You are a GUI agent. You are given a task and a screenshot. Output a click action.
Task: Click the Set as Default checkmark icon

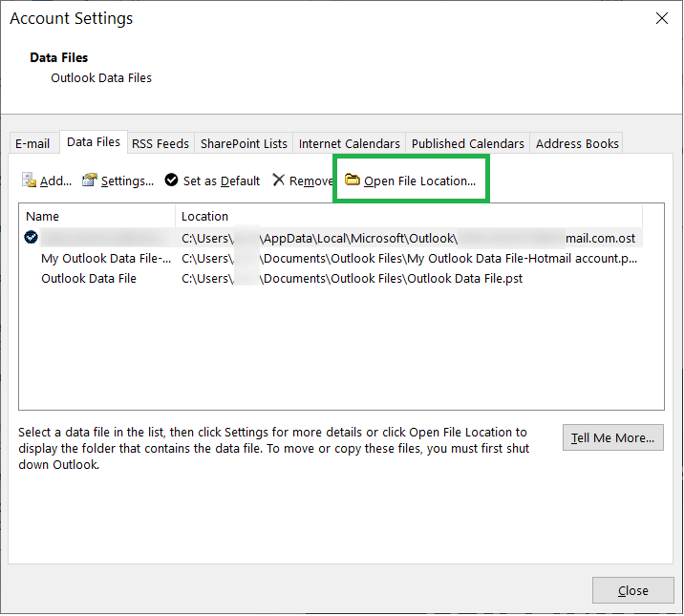pyautogui.click(x=171, y=180)
